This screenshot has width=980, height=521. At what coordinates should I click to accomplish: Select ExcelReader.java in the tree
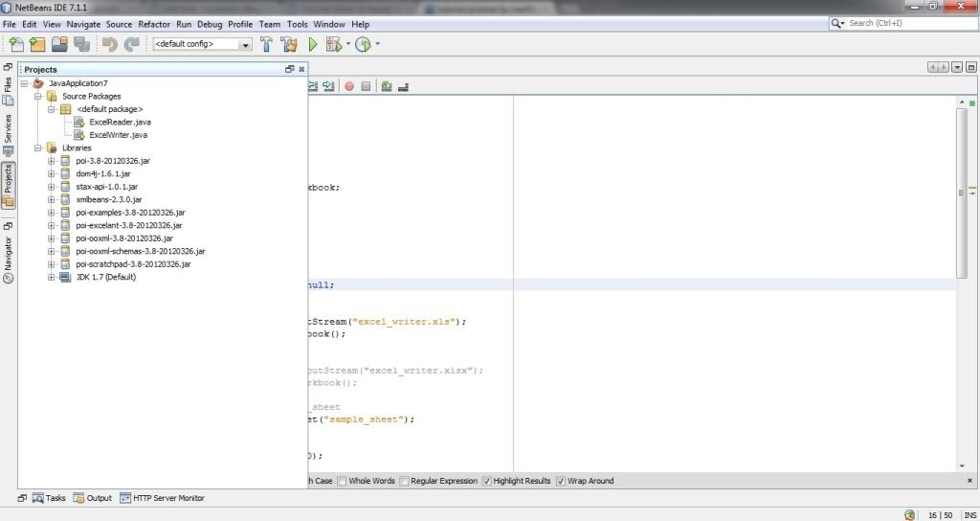[x=120, y=122]
